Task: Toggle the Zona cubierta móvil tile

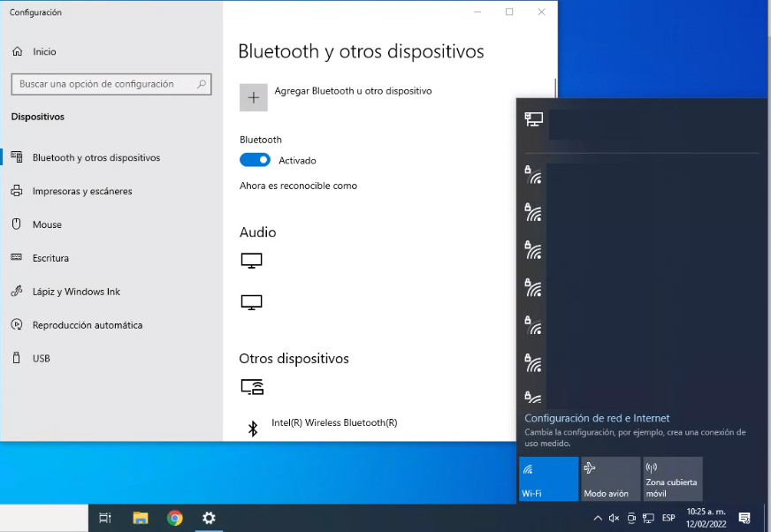Action: 673,479
